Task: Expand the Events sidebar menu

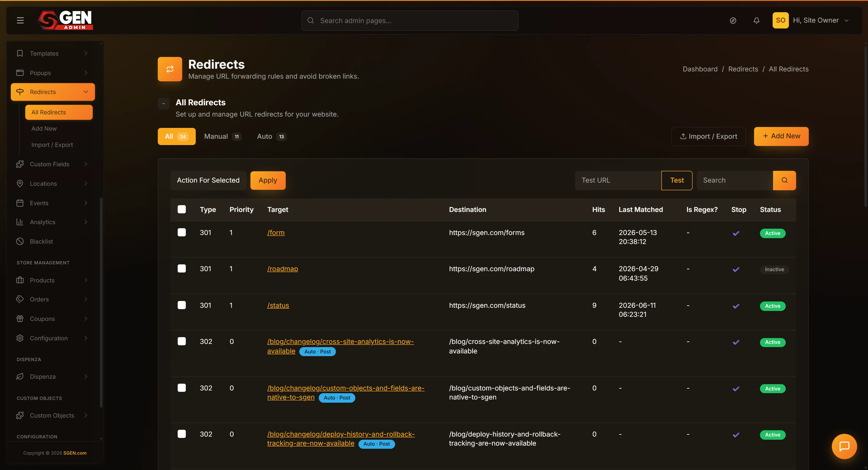Action: point(86,203)
